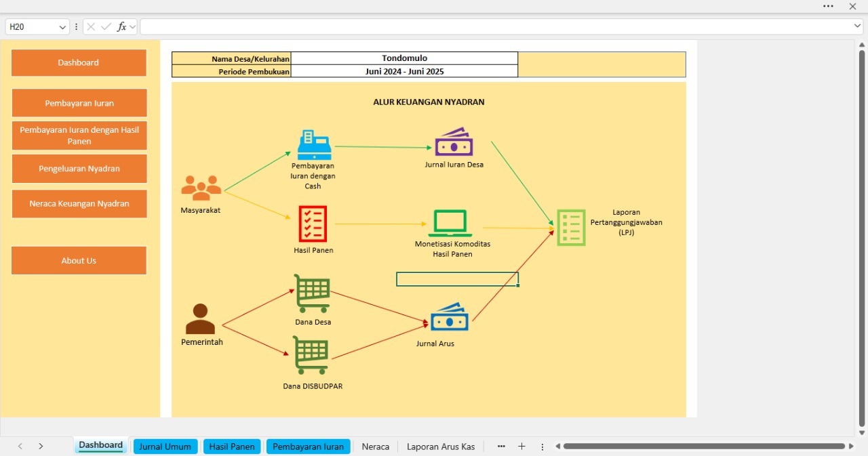Switch to the Jurnal Umum sheet tab
This screenshot has width=868, height=456.
(165, 447)
